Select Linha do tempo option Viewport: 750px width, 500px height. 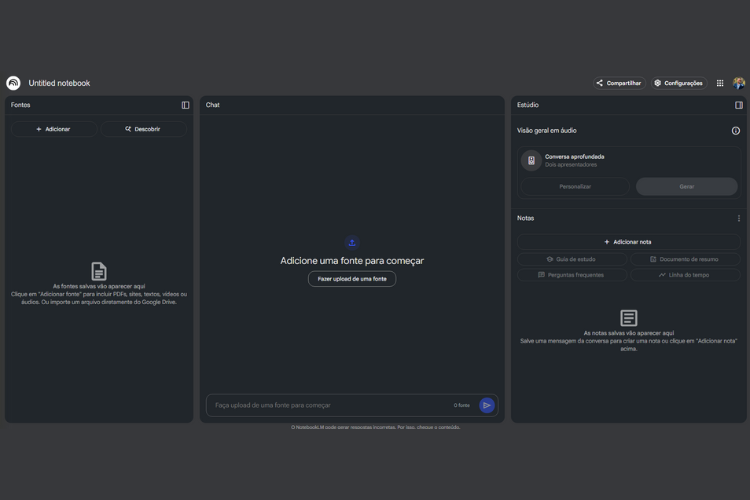coord(685,275)
